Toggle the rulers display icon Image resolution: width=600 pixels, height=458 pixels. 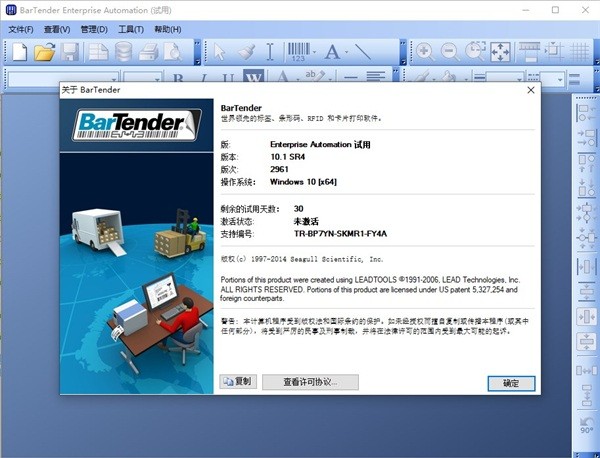click(529, 51)
